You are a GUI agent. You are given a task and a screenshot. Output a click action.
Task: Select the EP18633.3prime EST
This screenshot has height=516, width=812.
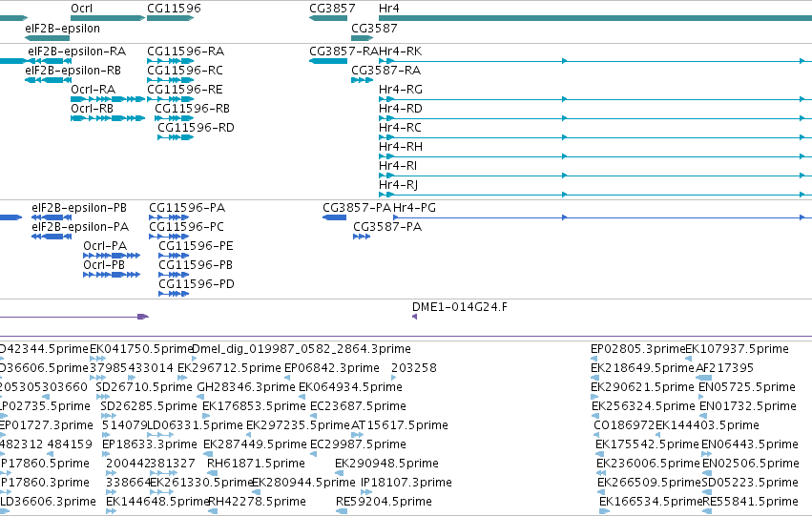point(150,445)
